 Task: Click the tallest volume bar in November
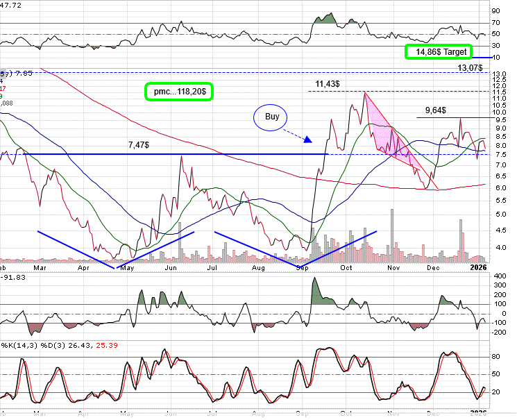[x=392, y=236]
